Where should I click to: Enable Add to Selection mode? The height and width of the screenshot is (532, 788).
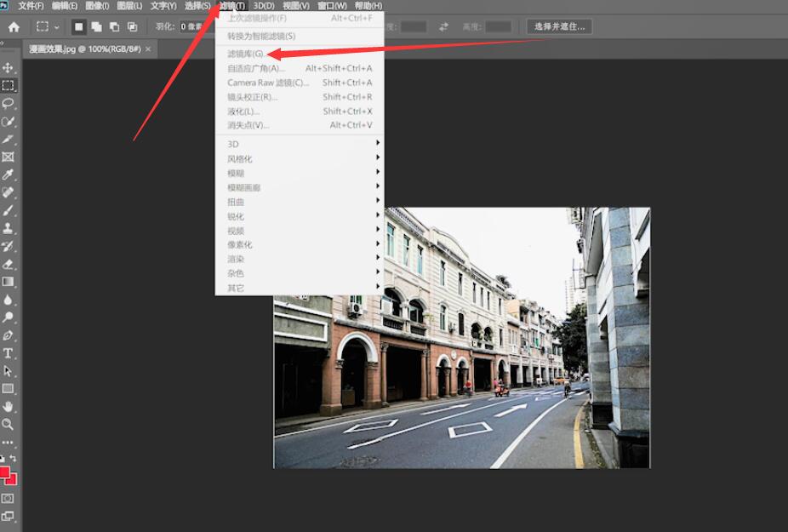[96, 26]
